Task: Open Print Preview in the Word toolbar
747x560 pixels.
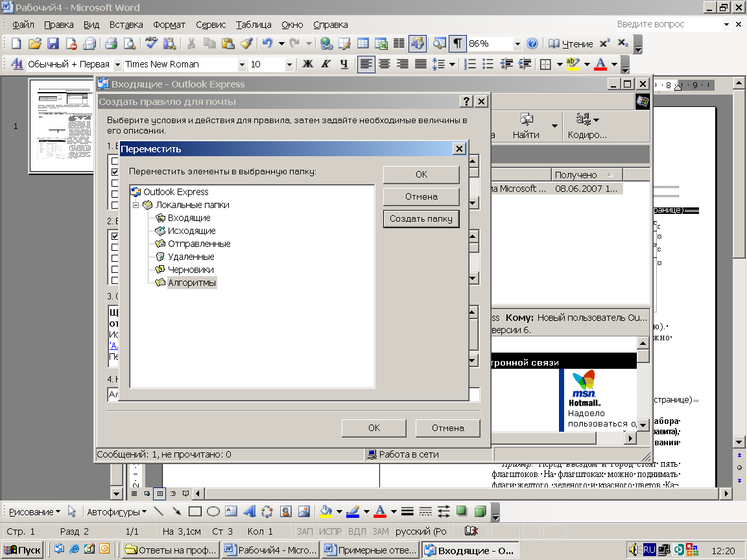Action: point(129,44)
